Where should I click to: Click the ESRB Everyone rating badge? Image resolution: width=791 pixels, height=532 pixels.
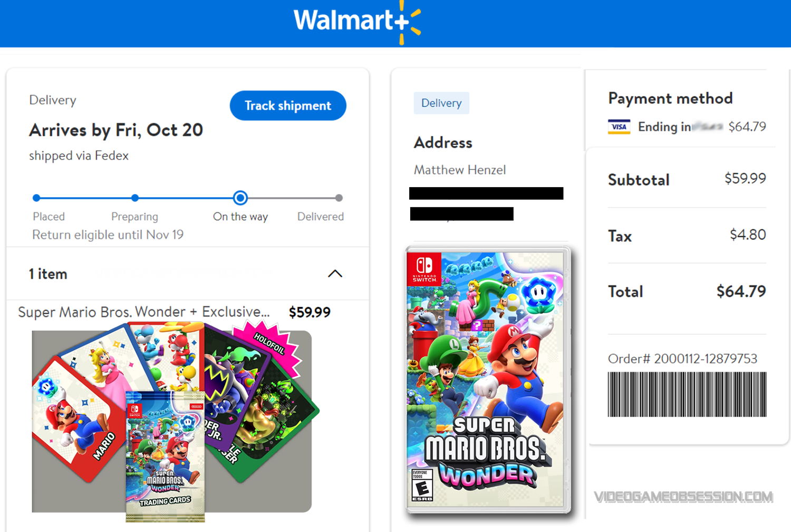click(x=422, y=485)
